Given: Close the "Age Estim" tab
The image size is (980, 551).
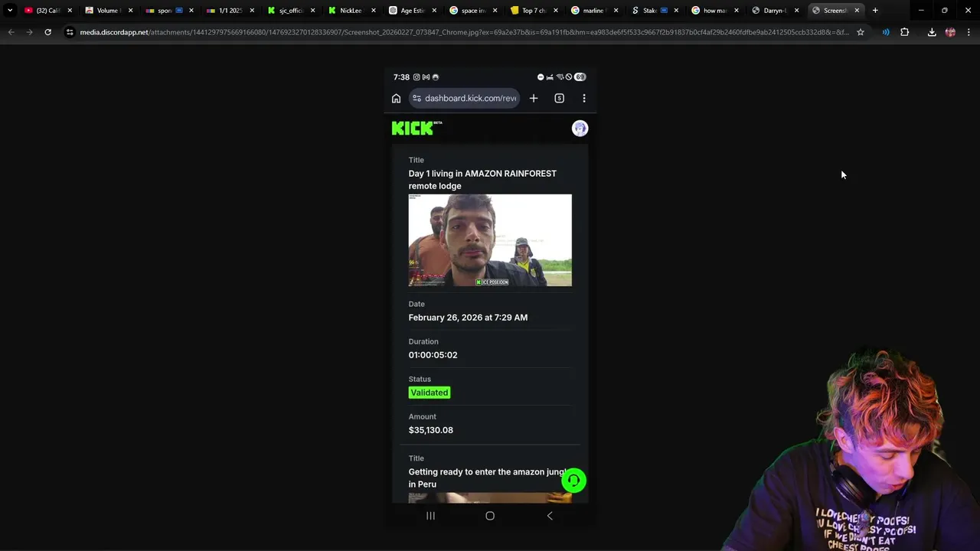Looking at the screenshot, I should (434, 11).
